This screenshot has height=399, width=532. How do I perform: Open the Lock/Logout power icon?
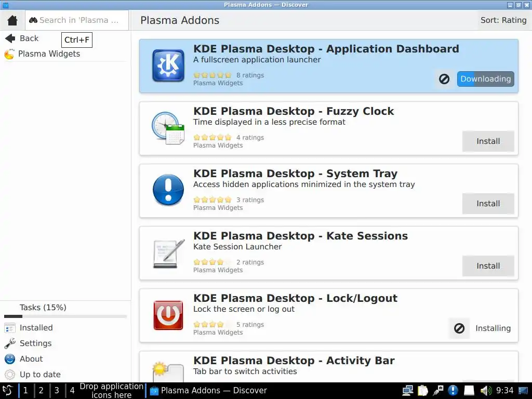168,315
